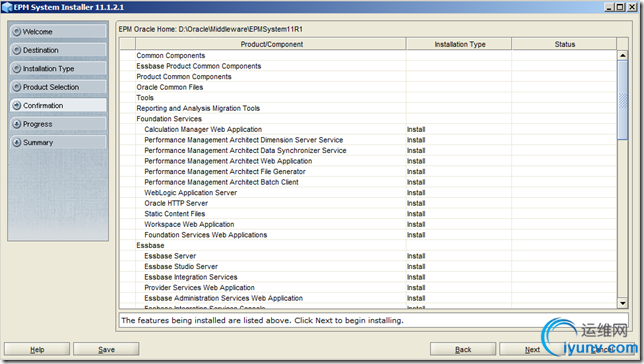Click the Welcome step icon
Image resolution: width=644 pixels, height=364 pixels.
point(16,31)
